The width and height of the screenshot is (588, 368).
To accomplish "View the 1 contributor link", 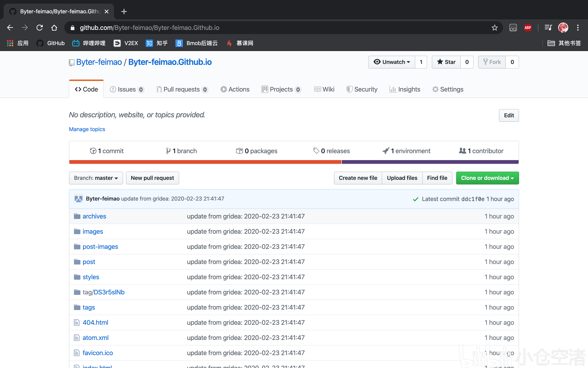I will click(481, 151).
